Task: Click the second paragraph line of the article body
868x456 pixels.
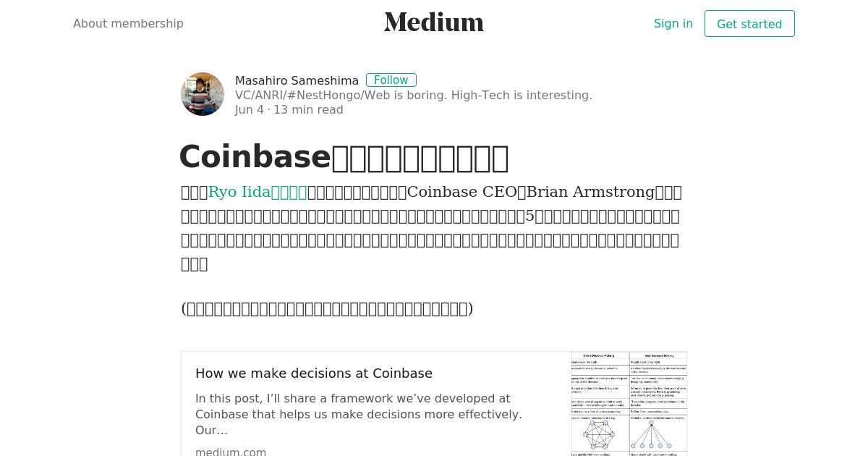Action: [x=430, y=216]
